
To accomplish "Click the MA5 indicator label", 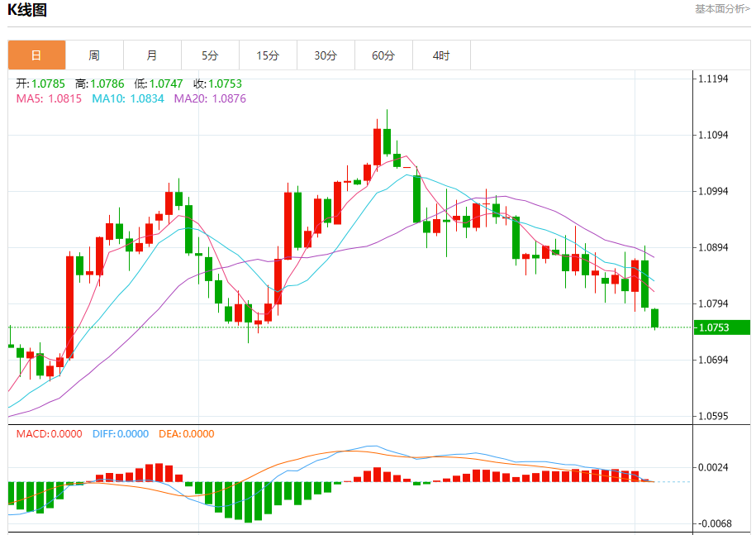I will 49,98.
